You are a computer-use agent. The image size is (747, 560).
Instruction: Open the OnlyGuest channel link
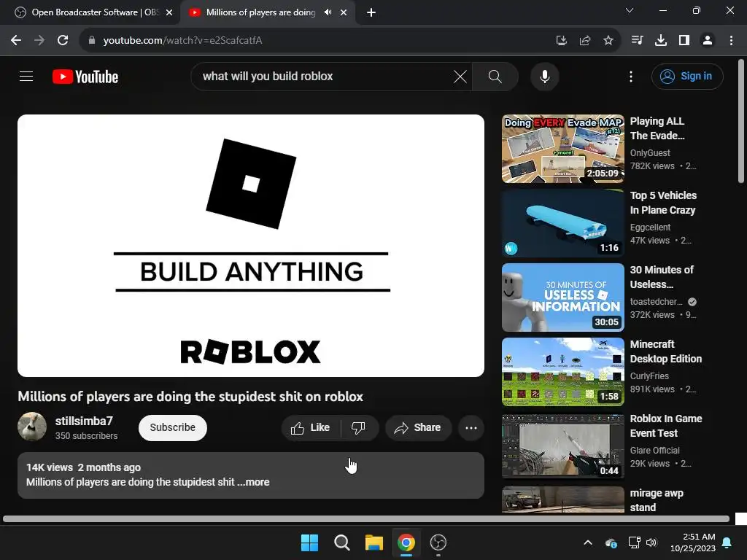[650, 153]
